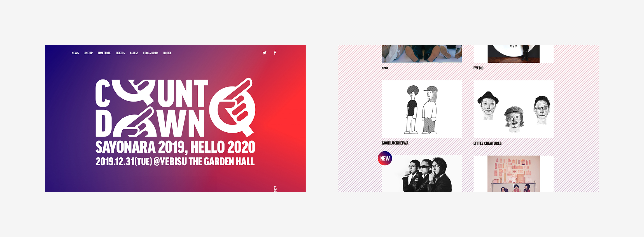Click the NEW badge on artist photo
644x237 pixels.
point(385,158)
